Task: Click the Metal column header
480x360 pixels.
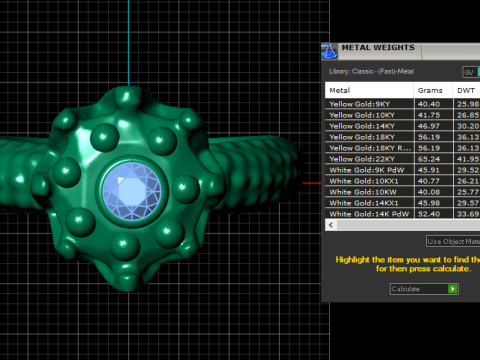Action: (x=369, y=90)
